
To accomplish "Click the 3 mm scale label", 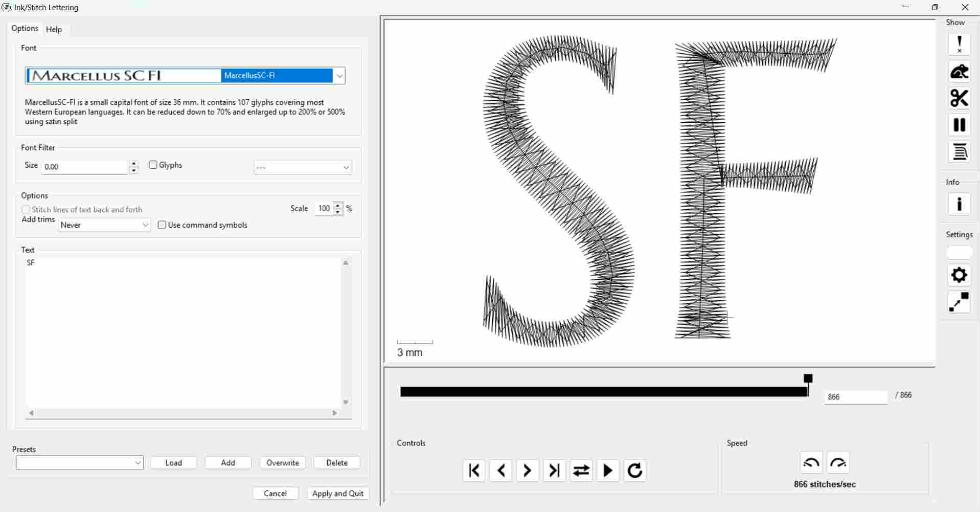I will [x=410, y=352].
